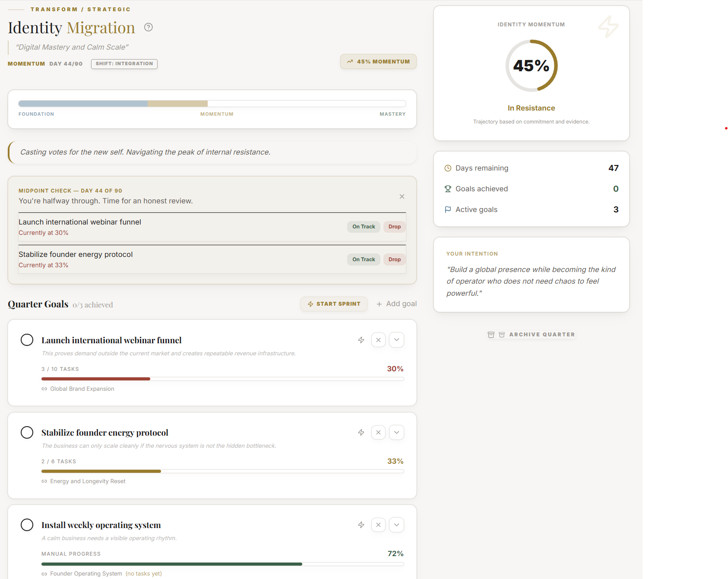The width and height of the screenshot is (728, 579).
Task: Click the Digital Mastery and Calm Scale subtitle
Action: tap(72, 47)
